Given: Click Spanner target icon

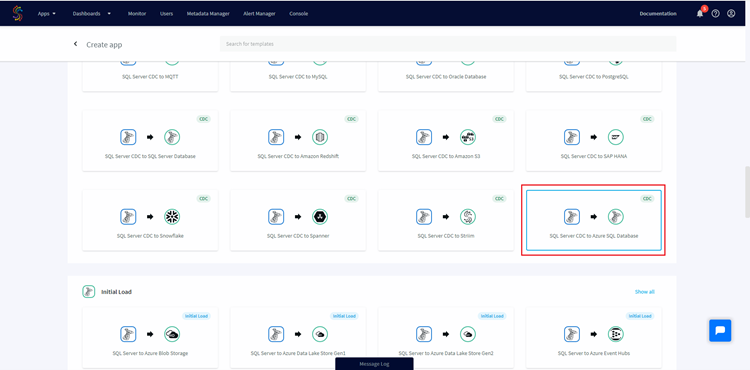Looking at the screenshot, I should click(320, 217).
